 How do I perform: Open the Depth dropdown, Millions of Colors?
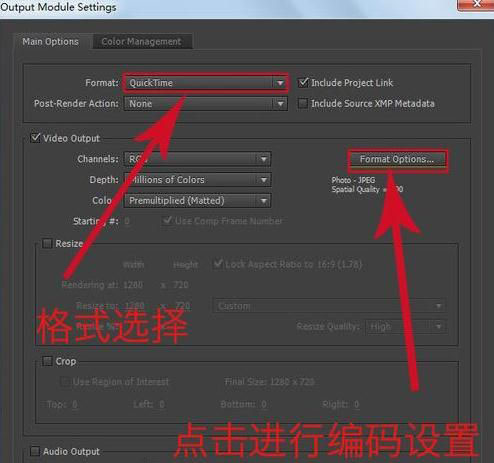197,180
